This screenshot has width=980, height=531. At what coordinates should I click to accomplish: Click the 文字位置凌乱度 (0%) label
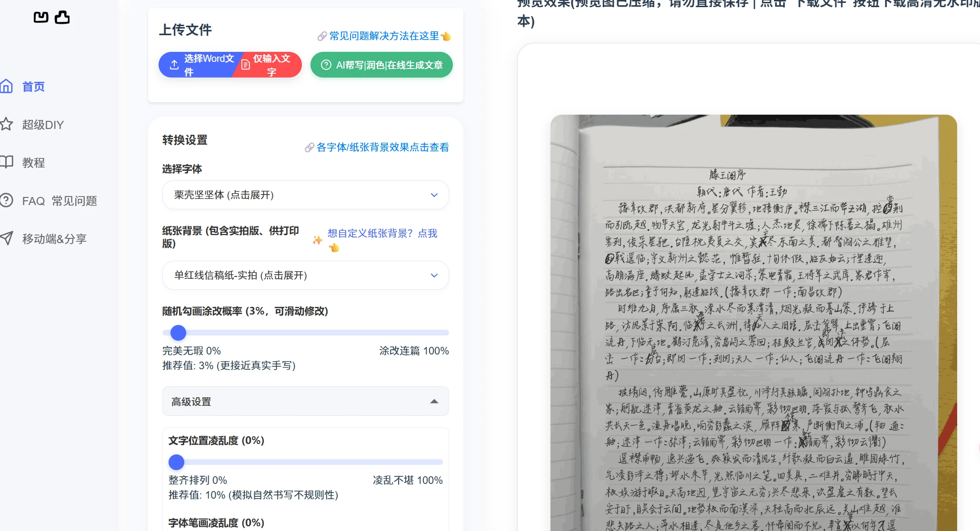pos(216,440)
